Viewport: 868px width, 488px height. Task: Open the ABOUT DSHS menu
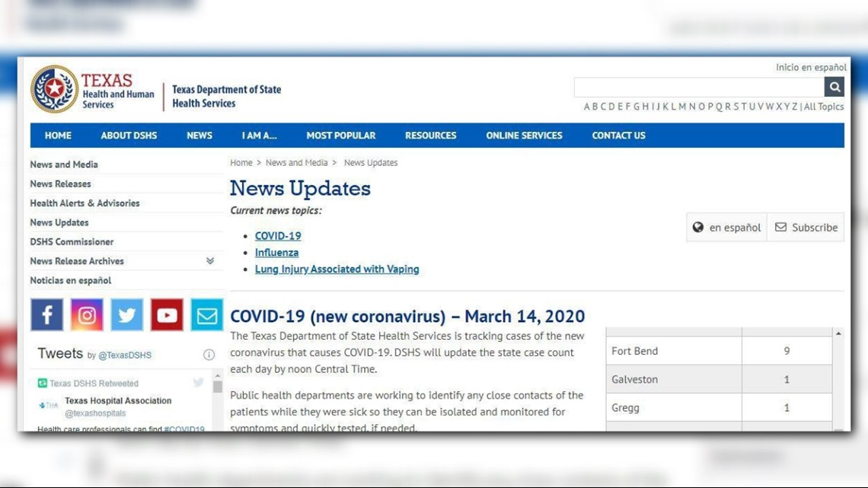tap(129, 136)
